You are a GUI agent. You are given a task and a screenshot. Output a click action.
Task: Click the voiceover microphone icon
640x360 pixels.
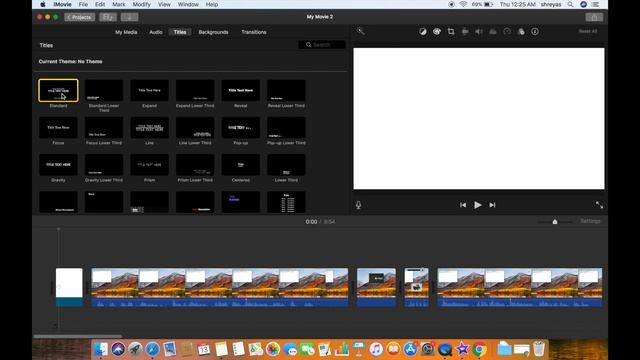(358, 205)
